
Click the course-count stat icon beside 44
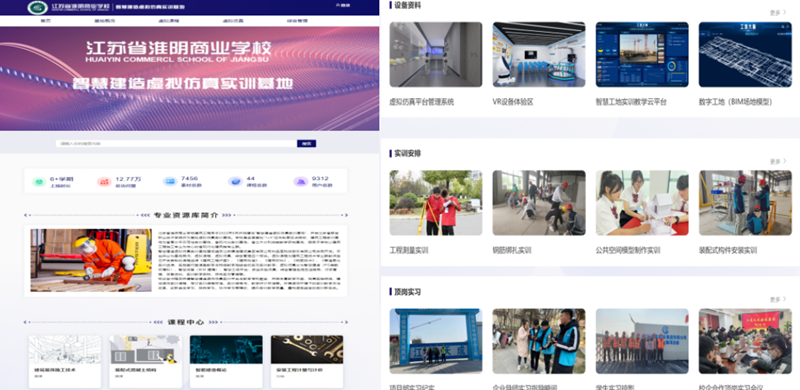(235, 182)
